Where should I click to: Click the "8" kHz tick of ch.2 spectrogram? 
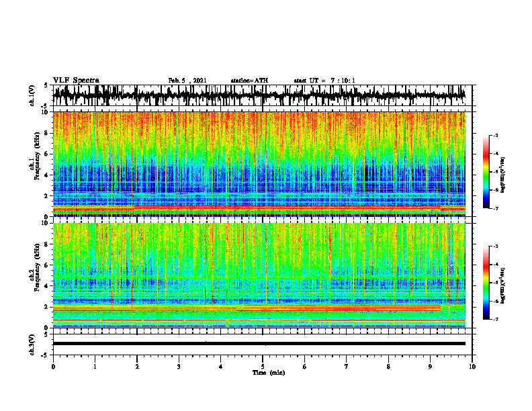46,244
